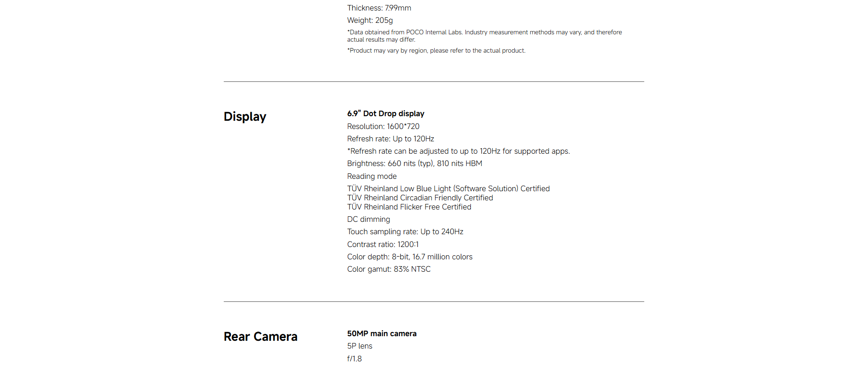
Task: Click the Resolution 1600*720 line
Action: pos(383,126)
